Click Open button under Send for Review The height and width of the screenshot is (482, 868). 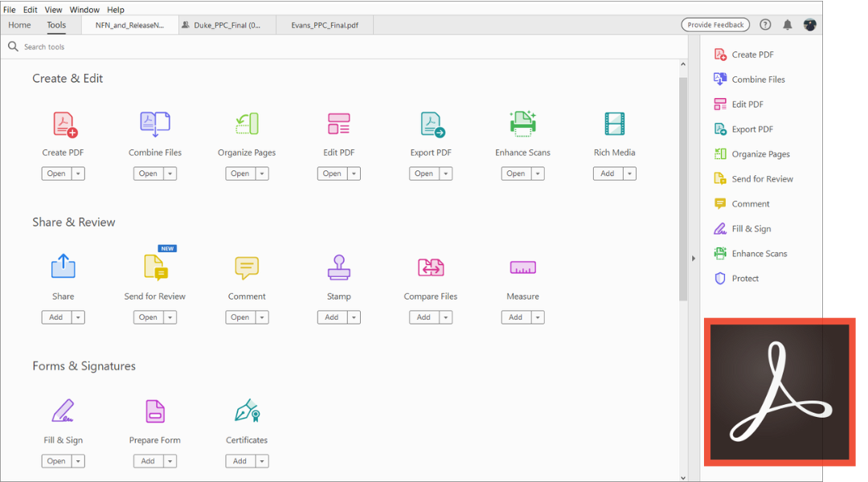149,317
